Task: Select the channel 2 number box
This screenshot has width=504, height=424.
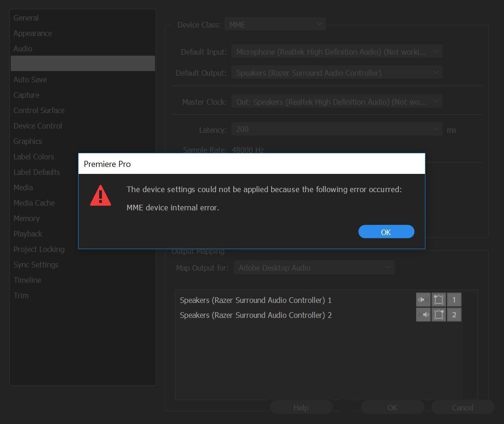Action: [x=454, y=315]
